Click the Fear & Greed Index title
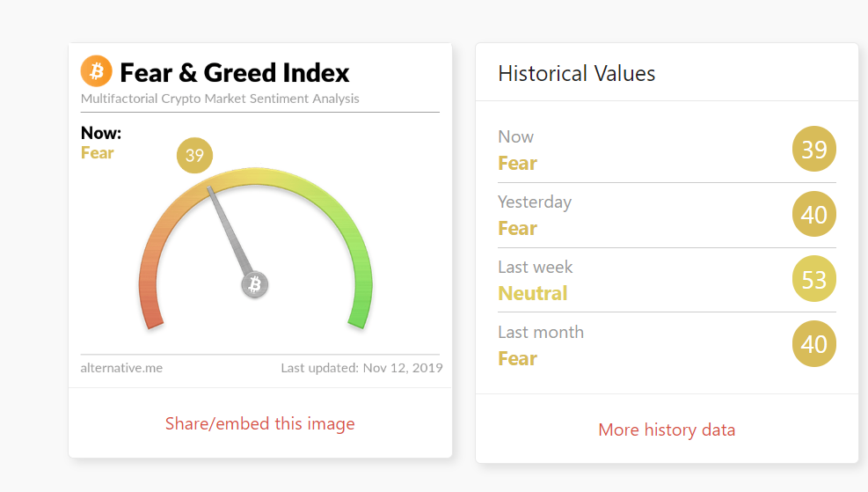868x492 pixels. point(235,72)
